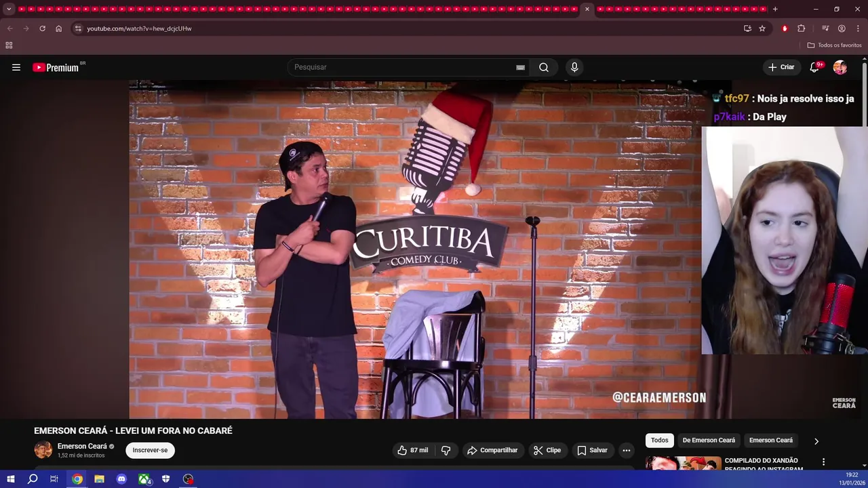
Task: Open Xbox app from taskbar
Action: (x=144, y=479)
